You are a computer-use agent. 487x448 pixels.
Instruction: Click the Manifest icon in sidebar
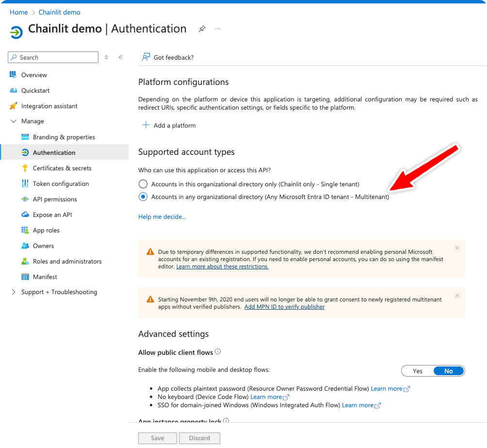click(x=25, y=277)
